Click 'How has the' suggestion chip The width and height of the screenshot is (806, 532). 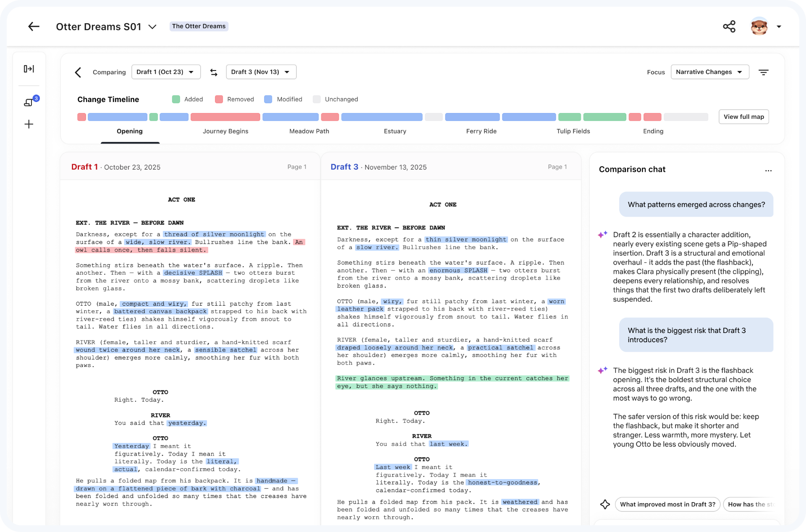point(750,504)
